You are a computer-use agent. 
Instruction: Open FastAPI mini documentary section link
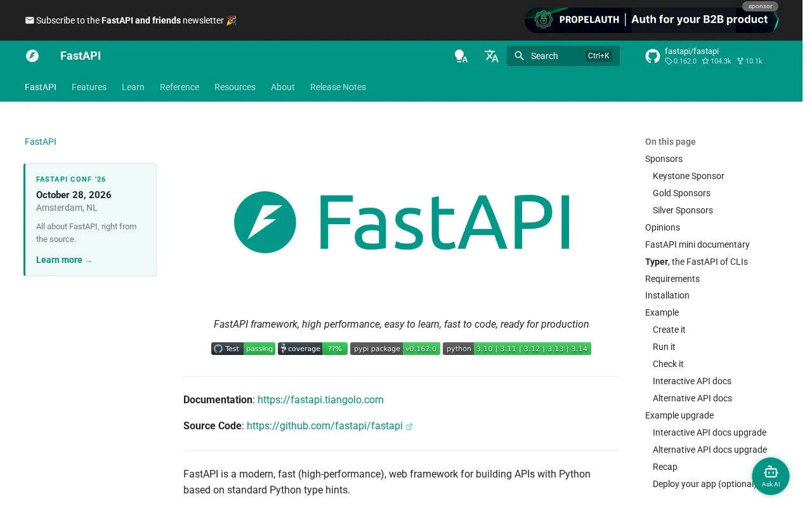click(x=697, y=244)
